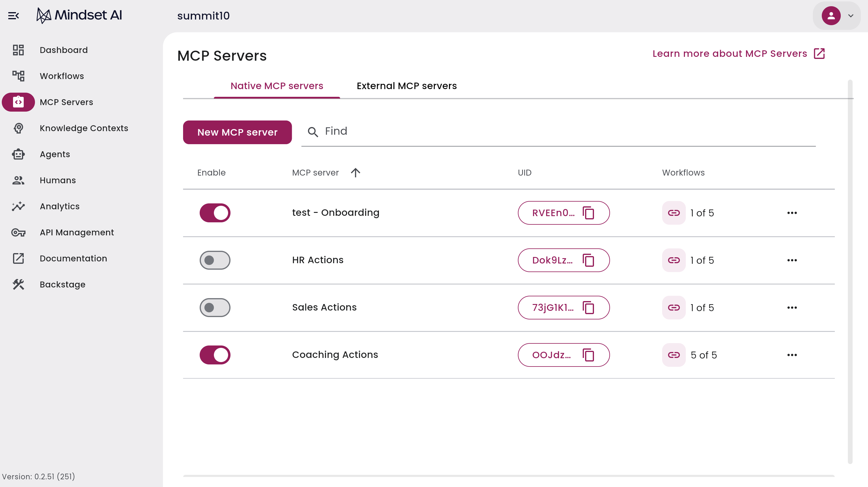Collapse the sidebar with the menu icon

point(13,15)
